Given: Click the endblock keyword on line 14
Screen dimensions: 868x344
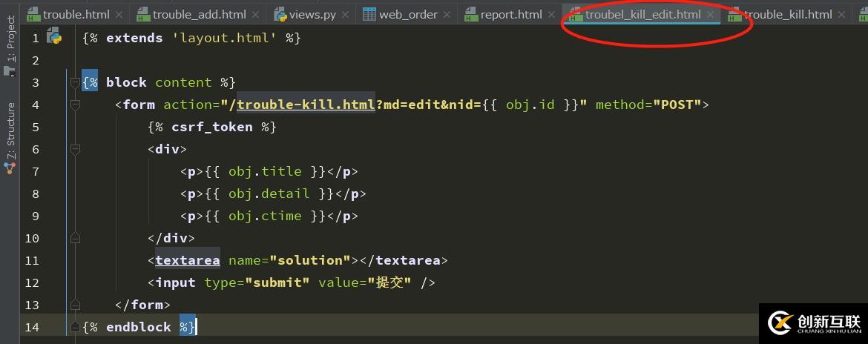Looking at the screenshot, I should pos(139,327).
